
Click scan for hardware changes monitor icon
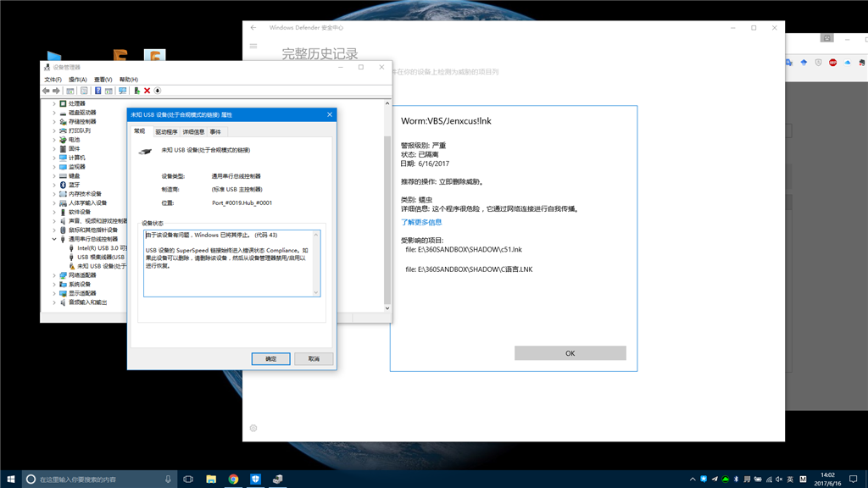(x=122, y=91)
